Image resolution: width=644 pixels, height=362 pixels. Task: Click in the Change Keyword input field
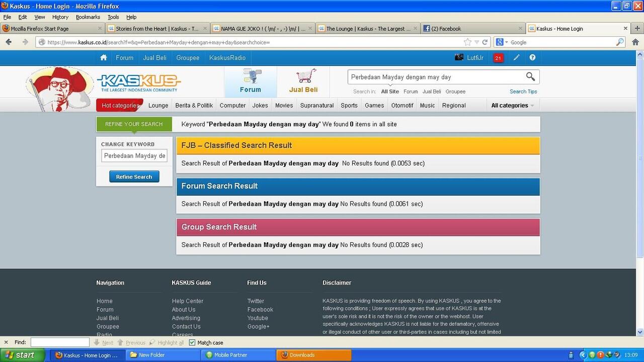(134, 156)
